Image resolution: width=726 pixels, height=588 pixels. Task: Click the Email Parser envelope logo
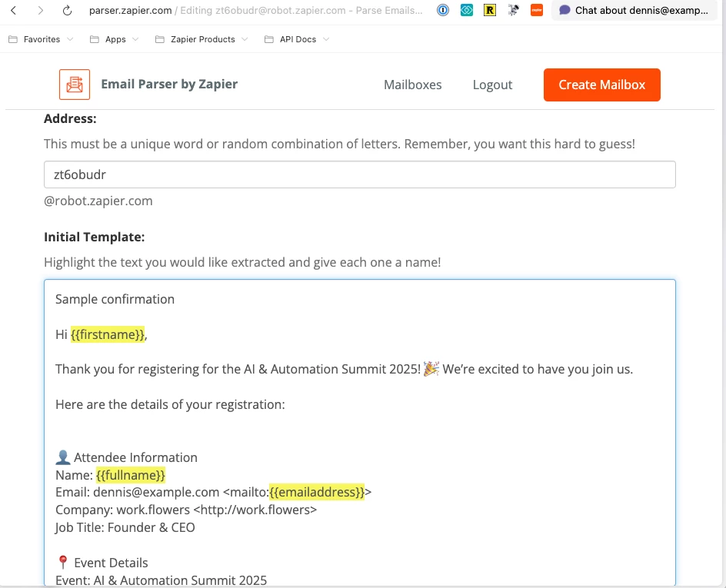coord(75,85)
